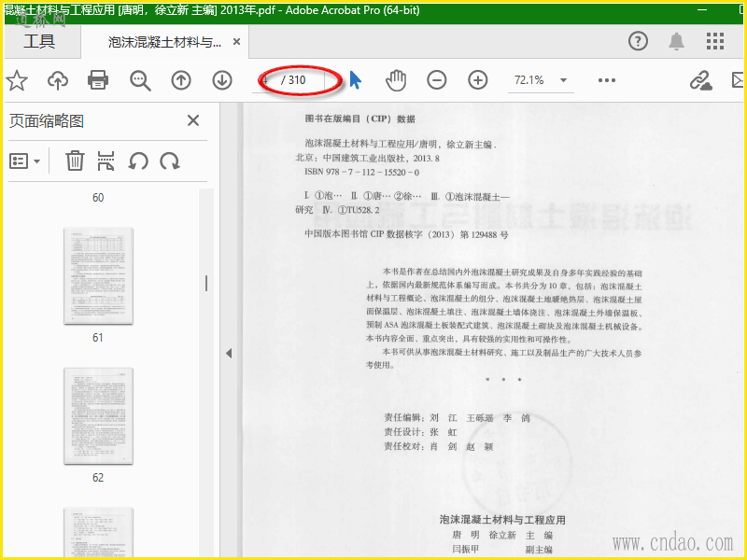Rotate pages clockwise
This screenshot has height=560, width=747.
tap(170, 161)
